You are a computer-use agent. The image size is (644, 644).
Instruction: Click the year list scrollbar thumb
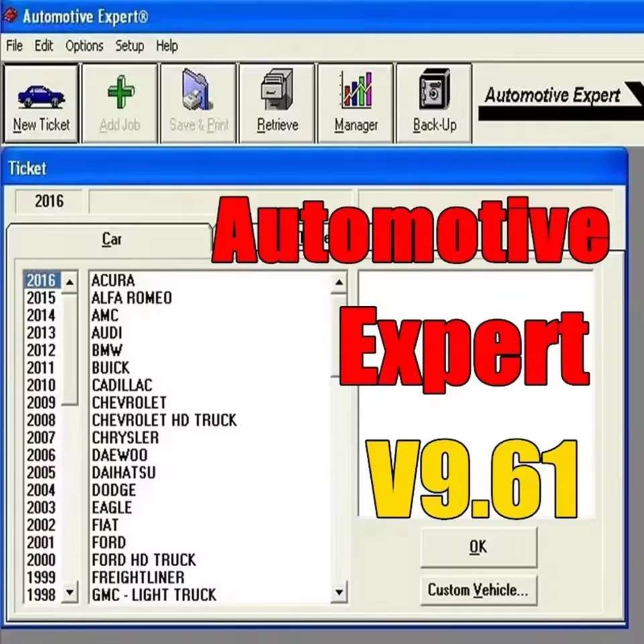pyautogui.click(x=70, y=349)
